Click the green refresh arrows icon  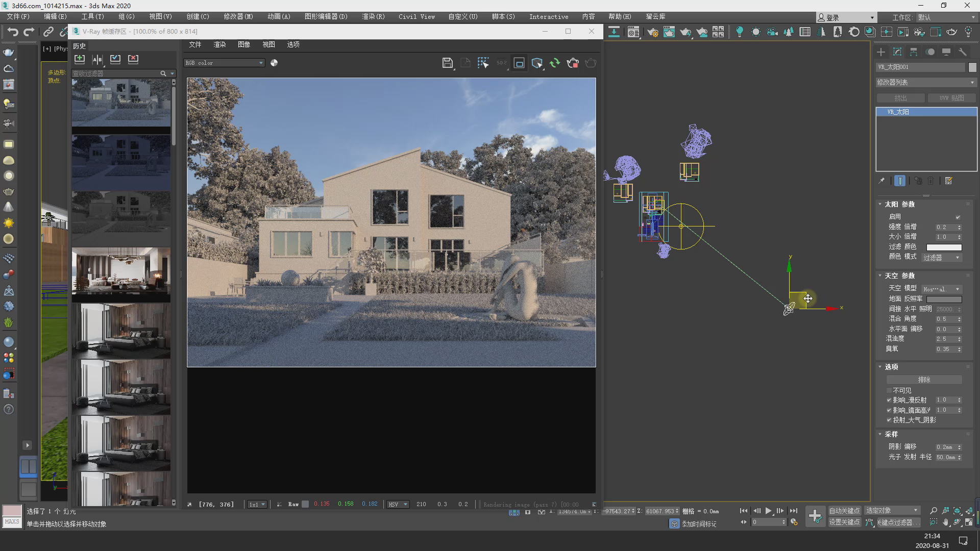click(x=555, y=63)
